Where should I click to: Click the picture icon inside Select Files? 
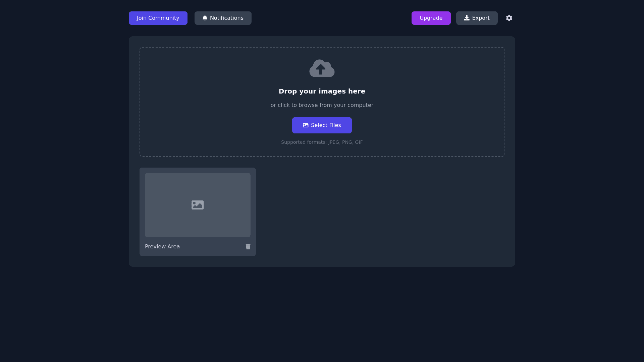tap(306, 125)
